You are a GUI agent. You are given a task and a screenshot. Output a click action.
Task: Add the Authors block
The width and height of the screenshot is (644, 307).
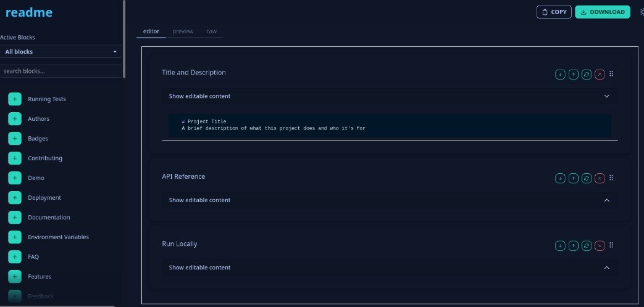point(15,118)
